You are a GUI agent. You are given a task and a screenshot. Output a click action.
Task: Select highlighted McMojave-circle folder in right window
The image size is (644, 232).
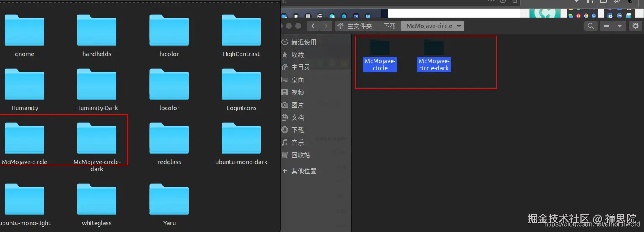380,56
